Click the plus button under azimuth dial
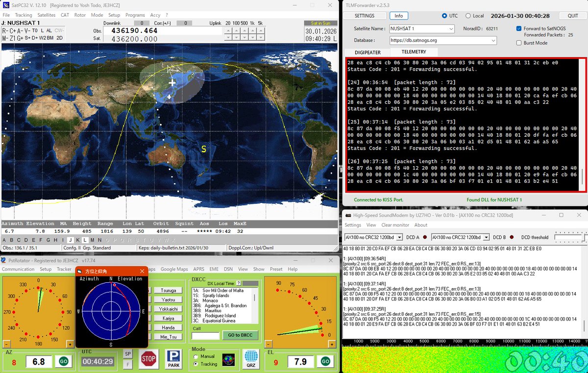588x373 pixels. 70,344
